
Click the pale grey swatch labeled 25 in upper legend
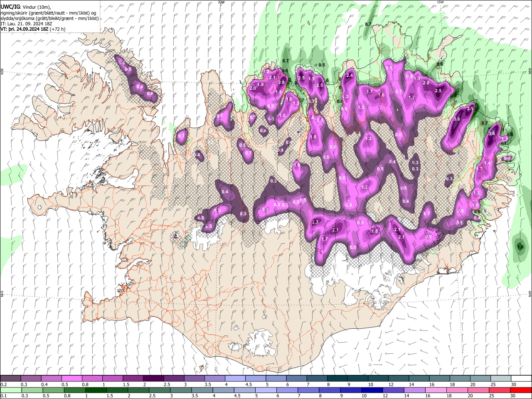(501, 379)
